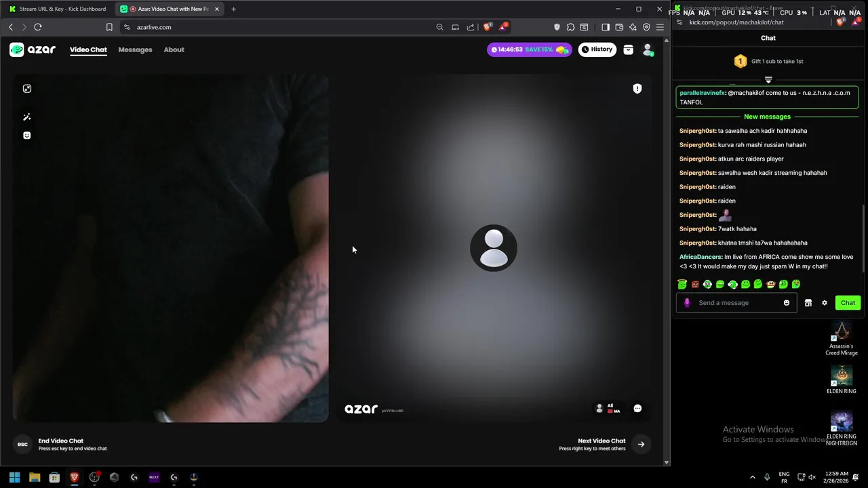Go back in browser history

click(11, 27)
